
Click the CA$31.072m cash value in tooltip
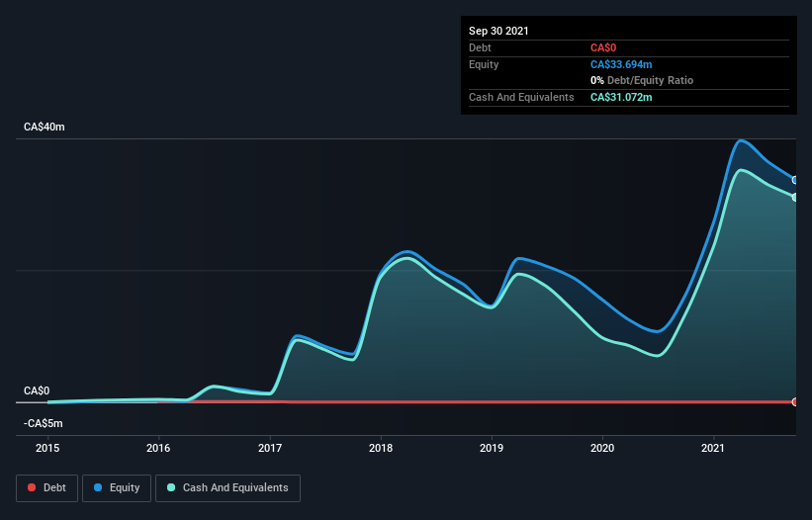[x=621, y=97]
